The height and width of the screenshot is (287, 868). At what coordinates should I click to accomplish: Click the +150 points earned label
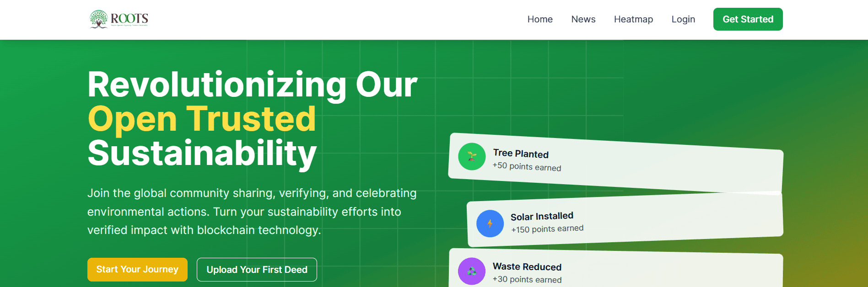(x=547, y=229)
